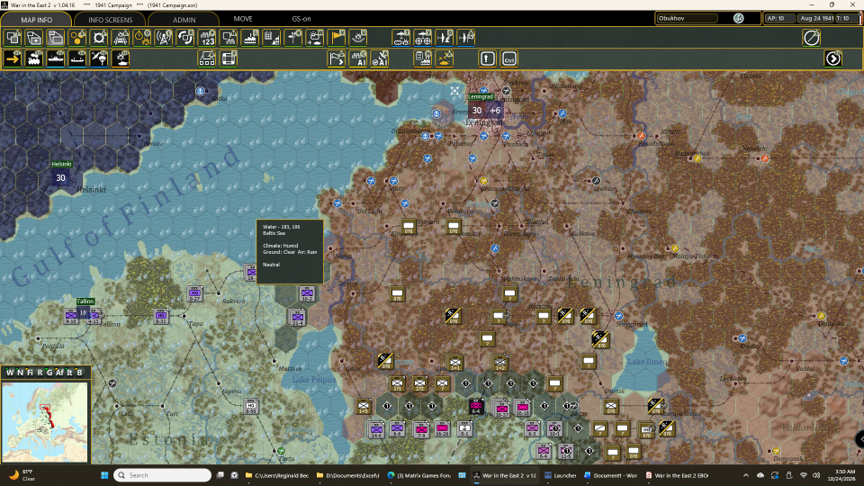Toggle the supply depot hexagons icon
The image size is (864, 486).
[77, 37]
